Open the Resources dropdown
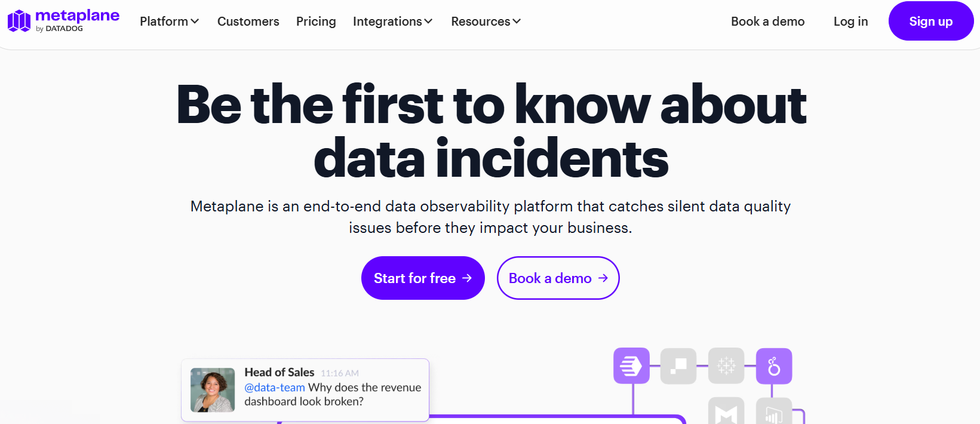Screen dimensions: 980x424 (x=485, y=21)
